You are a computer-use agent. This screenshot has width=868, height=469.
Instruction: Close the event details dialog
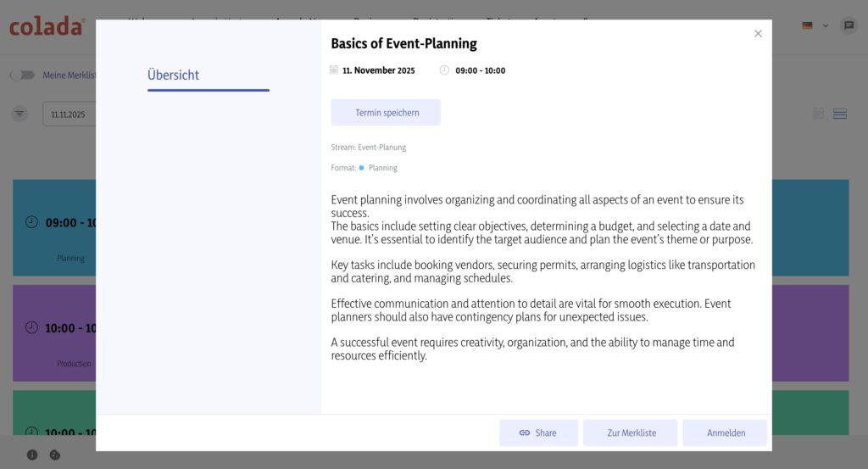758,34
